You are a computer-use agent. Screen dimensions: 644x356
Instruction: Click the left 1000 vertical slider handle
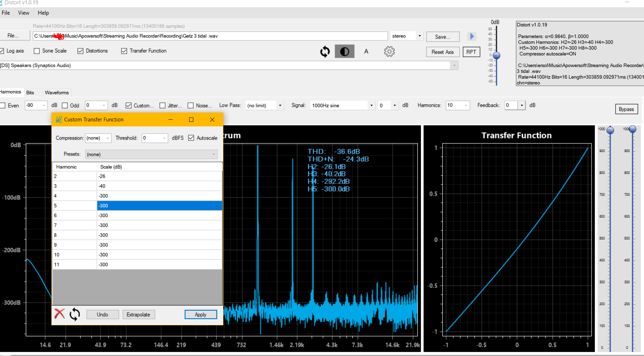tap(610, 130)
